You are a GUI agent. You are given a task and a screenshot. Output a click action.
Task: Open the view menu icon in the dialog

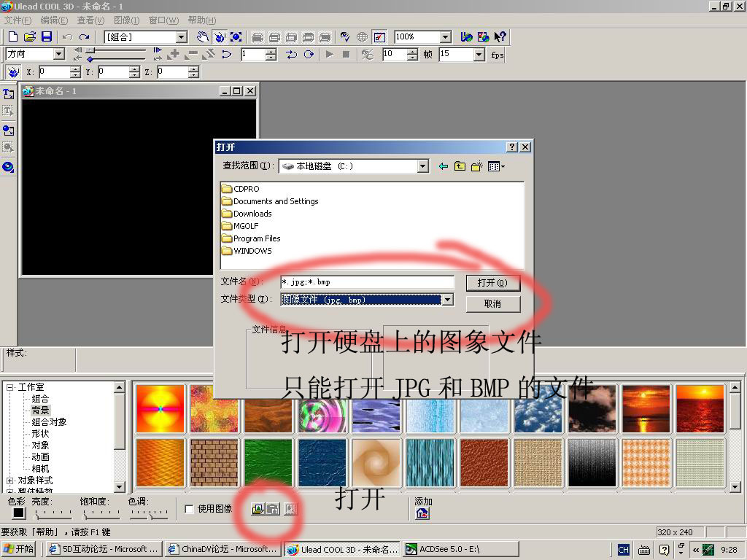(x=496, y=166)
